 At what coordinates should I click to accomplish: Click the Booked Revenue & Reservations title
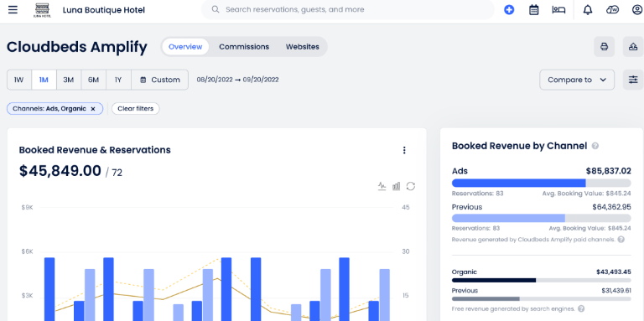[x=95, y=150]
